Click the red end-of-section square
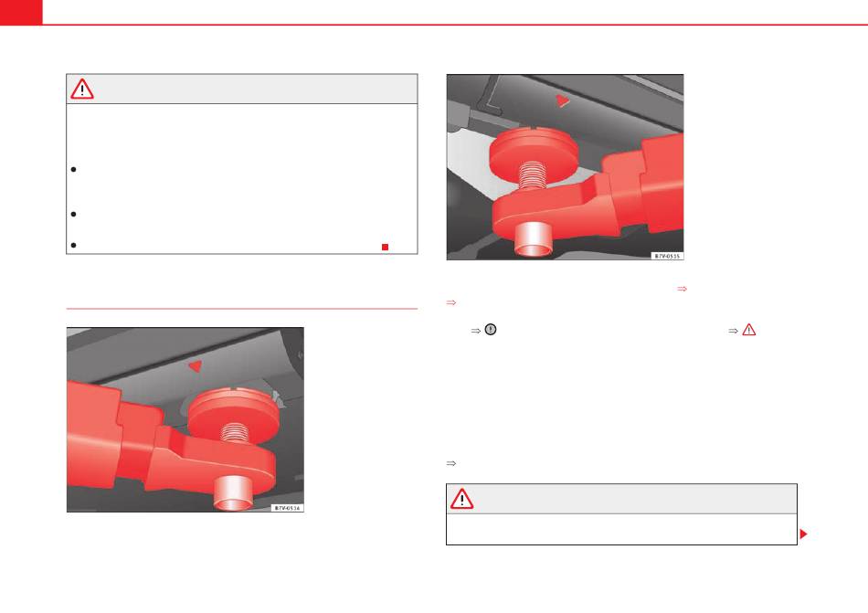 point(386,247)
